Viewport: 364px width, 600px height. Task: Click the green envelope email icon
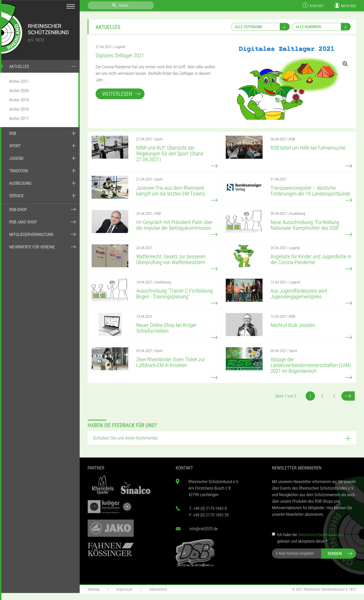[x=178, y=529]
